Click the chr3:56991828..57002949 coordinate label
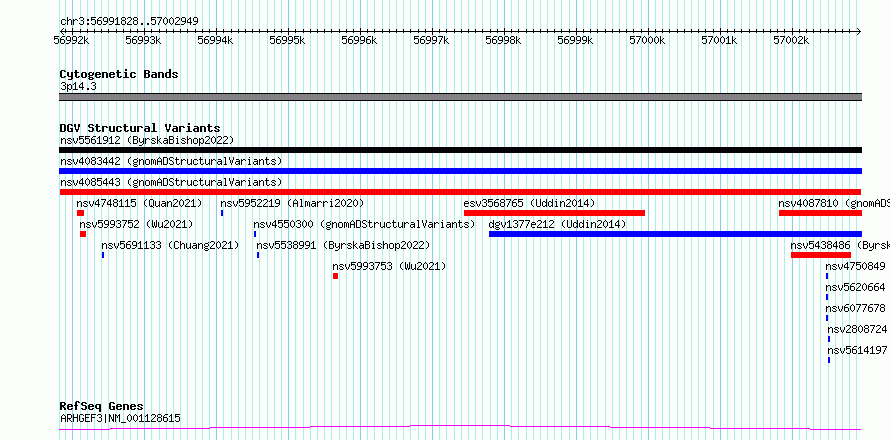 point(129,22)
